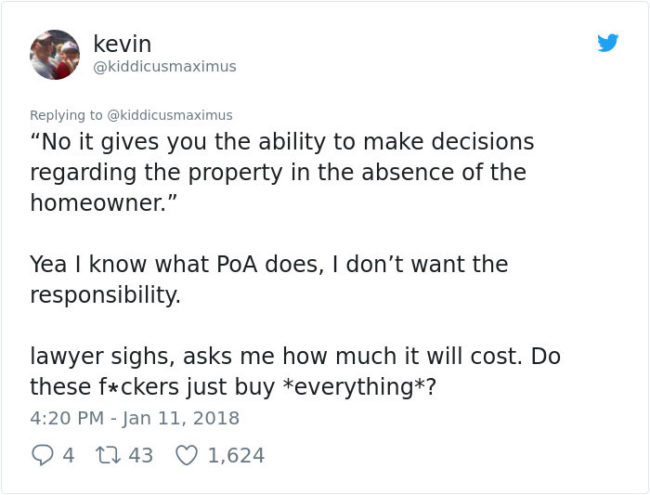Open the "4:20 PM" time in the timestamp
Screen dimensions: 650x495
coord(62,418)
